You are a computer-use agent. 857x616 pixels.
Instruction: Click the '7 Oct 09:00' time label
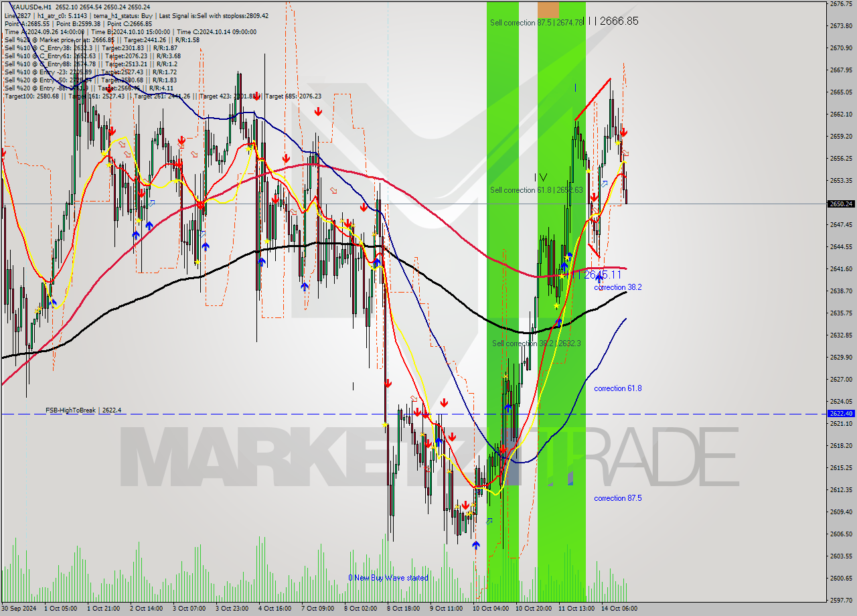tap(317, 609)
